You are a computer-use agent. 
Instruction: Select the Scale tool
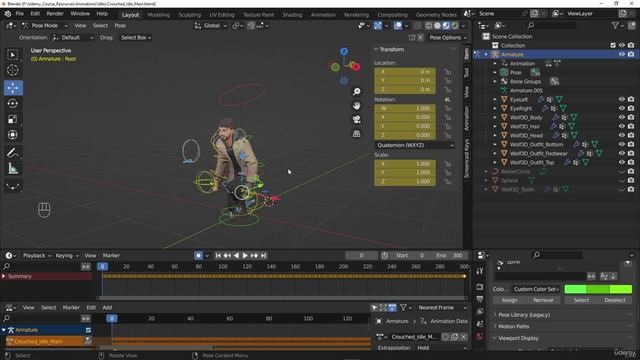tap(13, 119)
